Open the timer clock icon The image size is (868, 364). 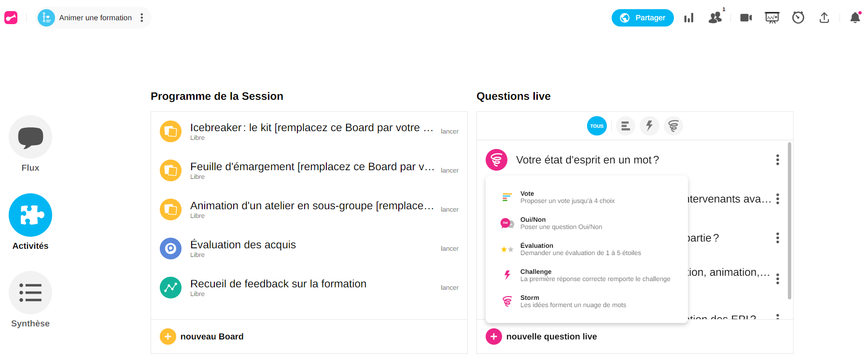[x=798, y=18]
